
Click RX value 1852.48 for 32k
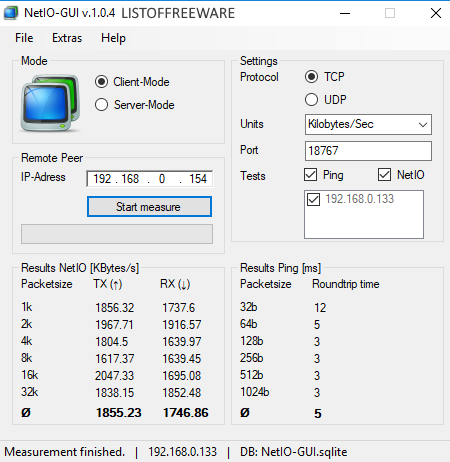182,393
